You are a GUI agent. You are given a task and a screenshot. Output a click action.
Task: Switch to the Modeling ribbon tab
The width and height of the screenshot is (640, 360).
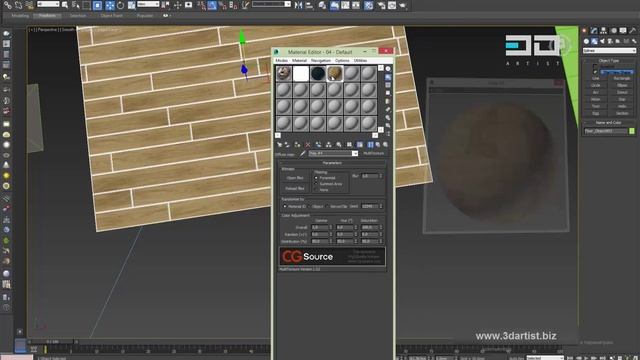pyautogui.click(x=20, y=16)
